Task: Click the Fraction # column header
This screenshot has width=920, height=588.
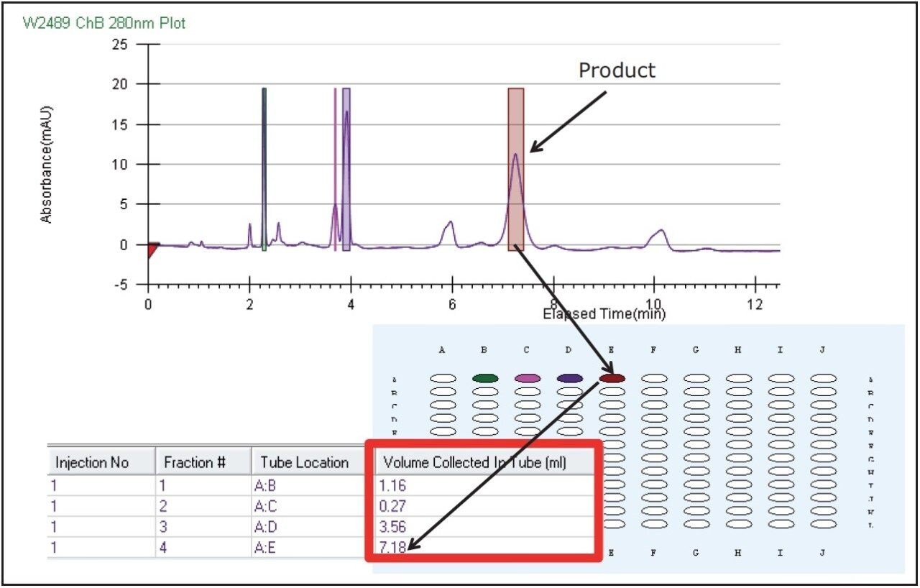Action: pyautogui.click(x=195, y=462)
